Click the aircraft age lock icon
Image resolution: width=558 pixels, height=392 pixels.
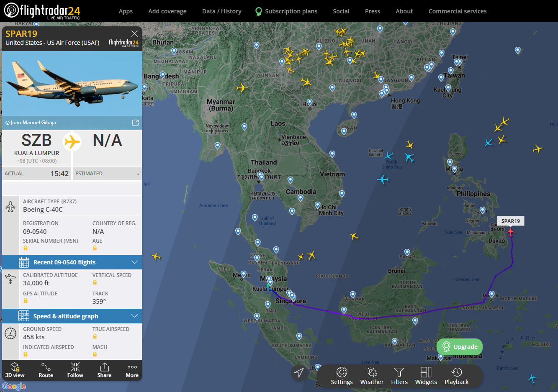95,248
